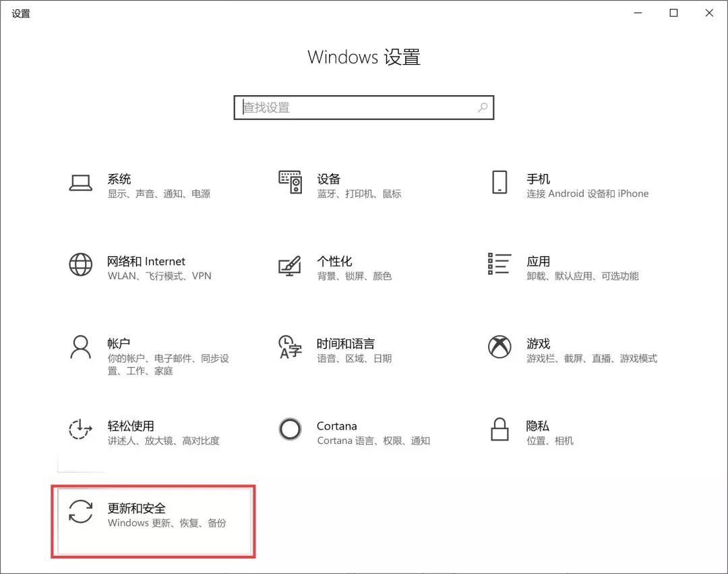Open the 手机 category title
The height and width of the screenshot is (574, 728).
[538, 179]
